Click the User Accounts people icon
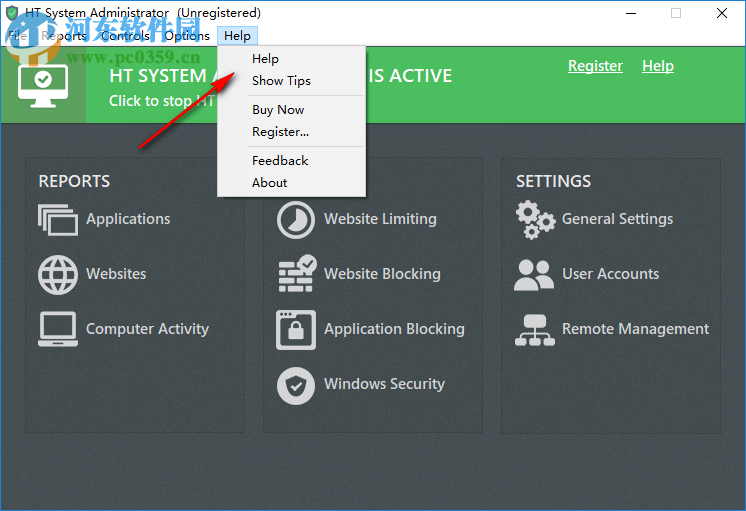This screenshot has height=511, width=746. (x=534, y=275)
